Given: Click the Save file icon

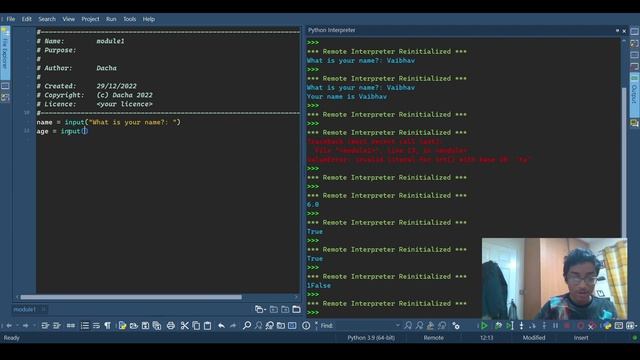Looking at the screenshot, I should pyautogui.click(x=145, y=326).
